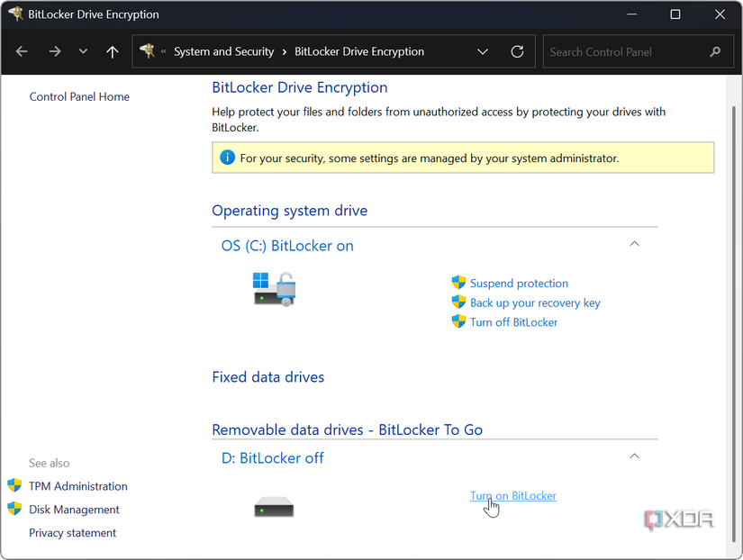
Task: Click the back navigation arrow
Action: 22,51
